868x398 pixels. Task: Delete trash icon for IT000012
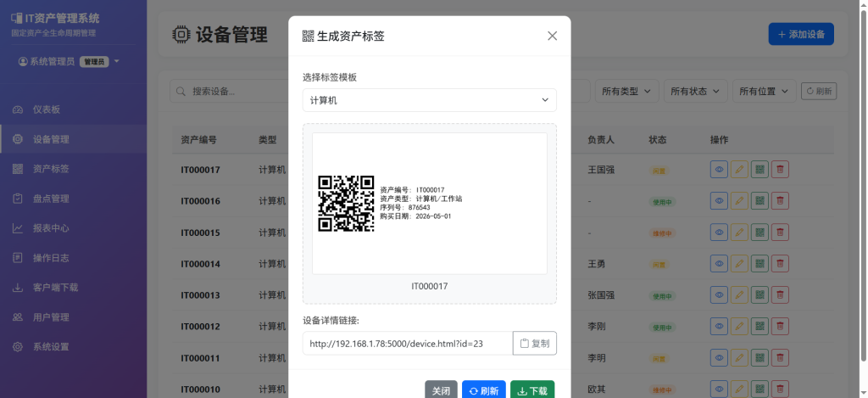point(780,327)
